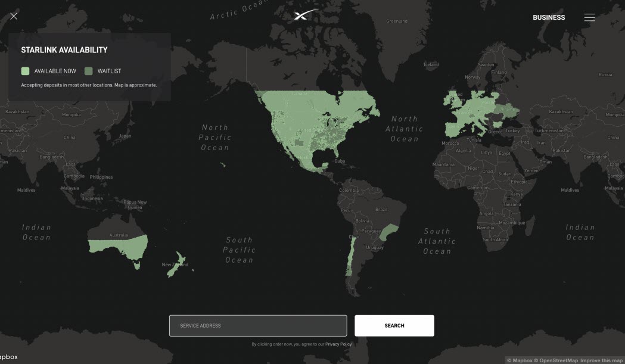Viewport: 625px width, 364px height.
Task: Click the Available Now light green swatch
Action: [x=25, y=71]
